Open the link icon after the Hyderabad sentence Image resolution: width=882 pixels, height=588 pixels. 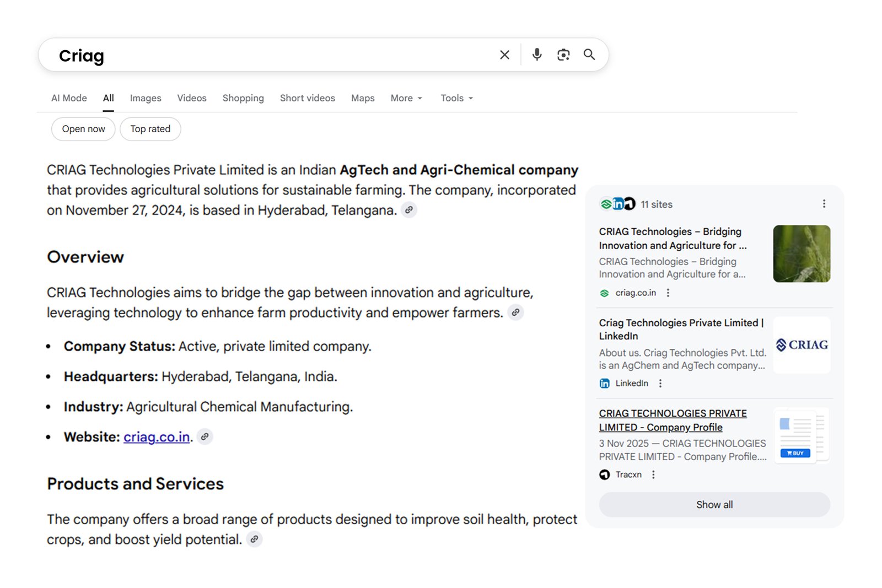tap(408, 210)
